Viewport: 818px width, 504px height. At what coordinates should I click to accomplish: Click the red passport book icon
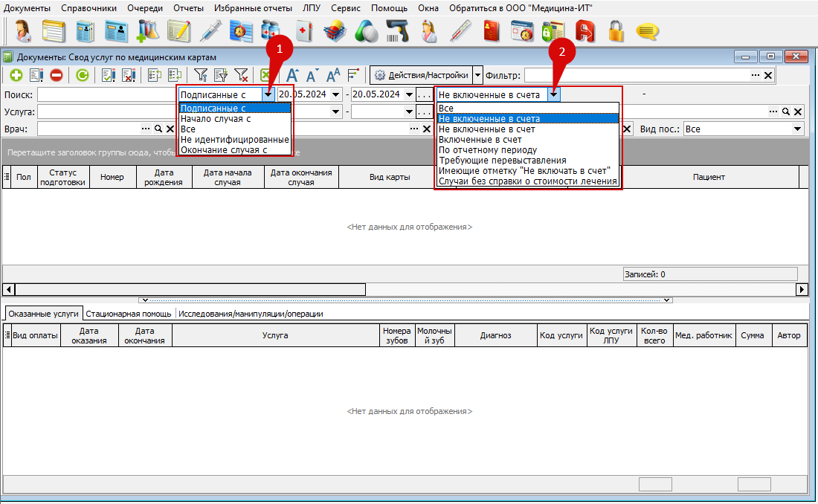492,31
